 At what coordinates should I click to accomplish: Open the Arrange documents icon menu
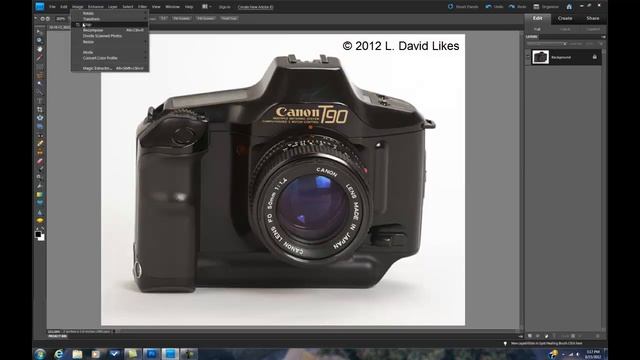click(x=207, y=7)
